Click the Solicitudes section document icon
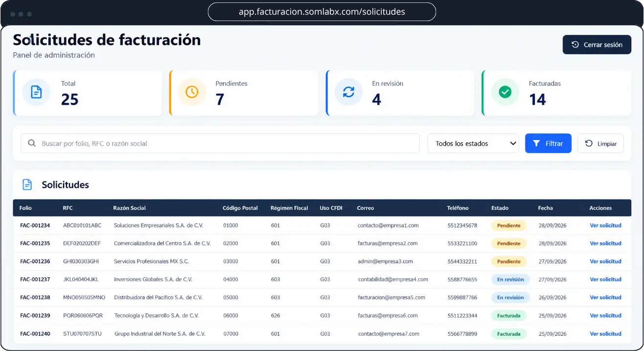644x351 pixels. (27, 185)
